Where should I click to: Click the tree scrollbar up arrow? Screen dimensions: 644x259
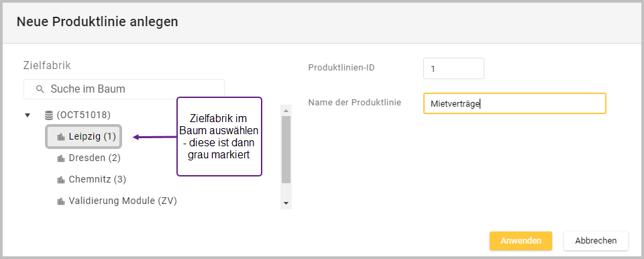click(x=286, y=111)
